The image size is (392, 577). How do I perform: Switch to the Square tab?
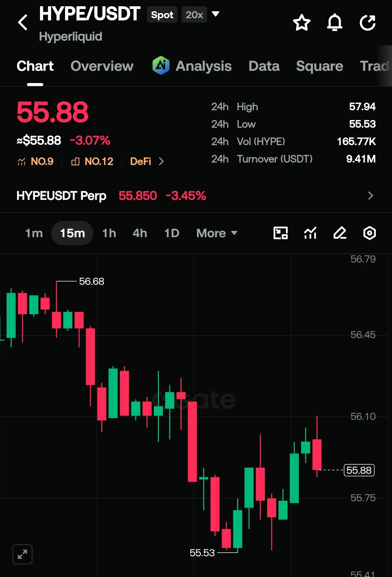click(x=320, y=66)
